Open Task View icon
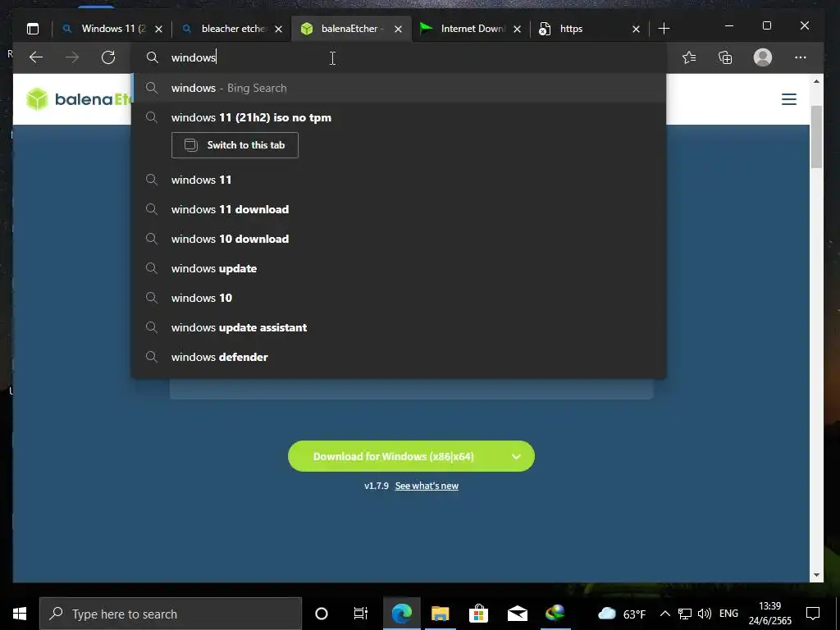 pyautogui.click(x=361, y=614)
